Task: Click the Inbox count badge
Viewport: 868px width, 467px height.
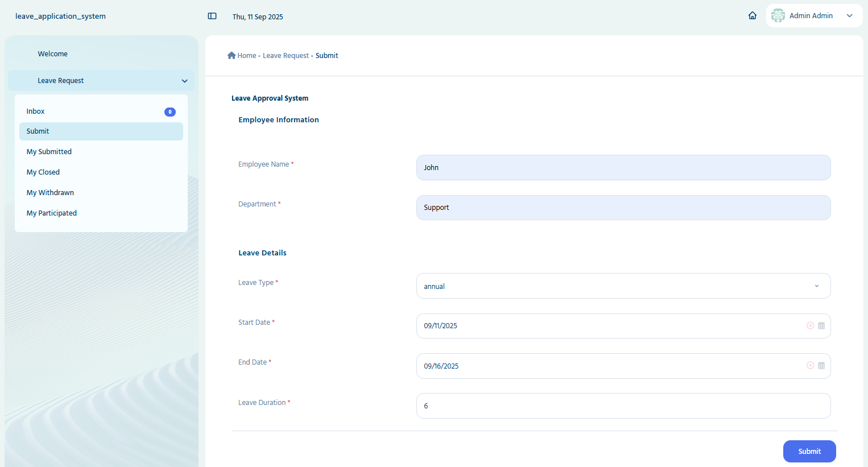Action: tap(170, 112)
